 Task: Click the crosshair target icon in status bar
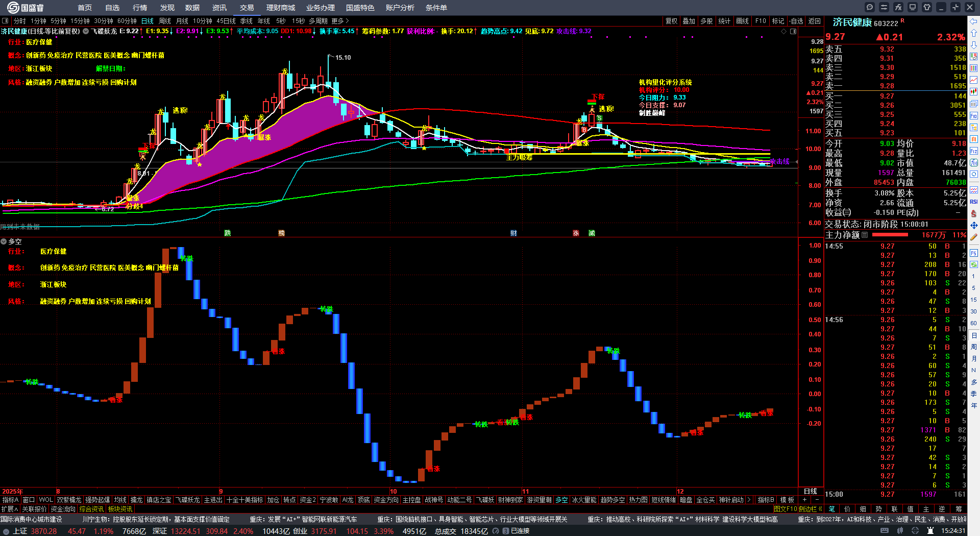915,531
